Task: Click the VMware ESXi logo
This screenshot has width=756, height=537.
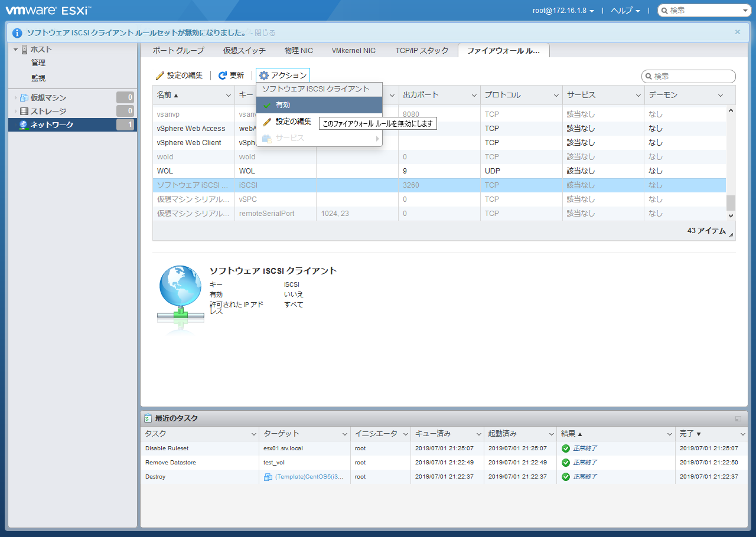Action: point(48,10)
